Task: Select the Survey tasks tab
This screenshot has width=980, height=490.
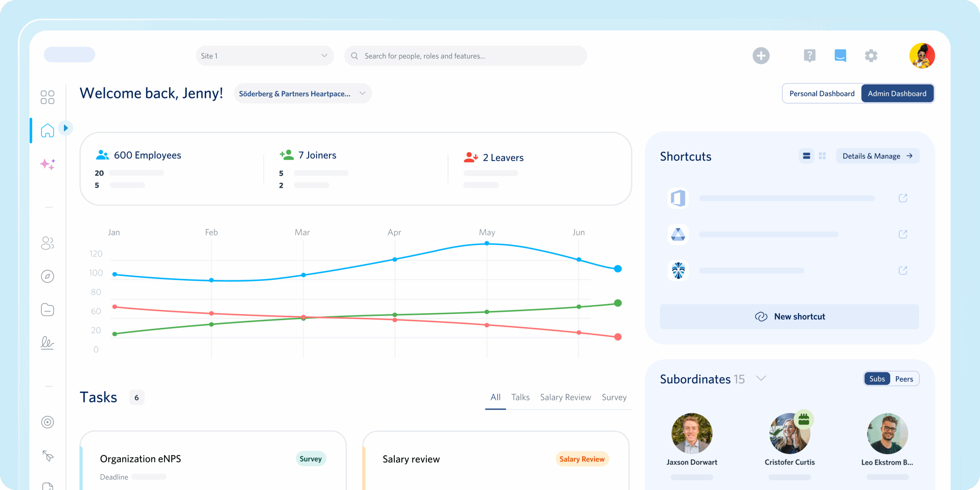Action: tap(614, 397)
